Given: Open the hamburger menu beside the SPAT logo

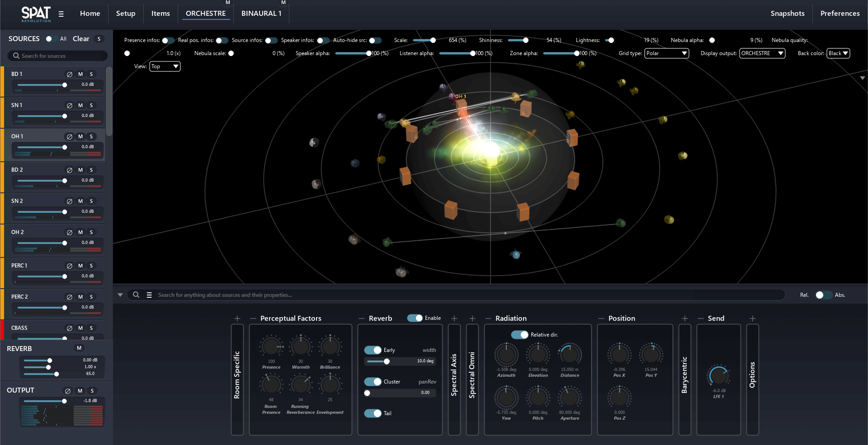Looking at the screenshot, I should (x=61, y=14).
